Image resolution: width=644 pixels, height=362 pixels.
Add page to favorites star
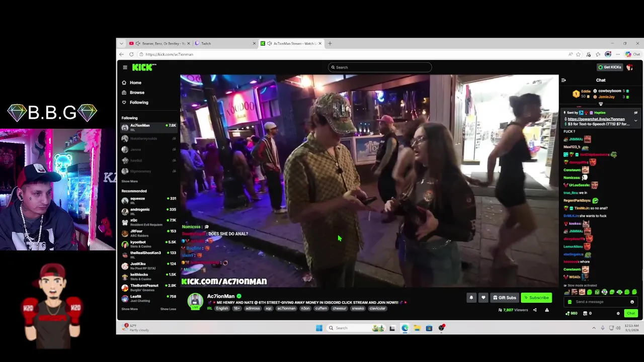coord(579,54)
